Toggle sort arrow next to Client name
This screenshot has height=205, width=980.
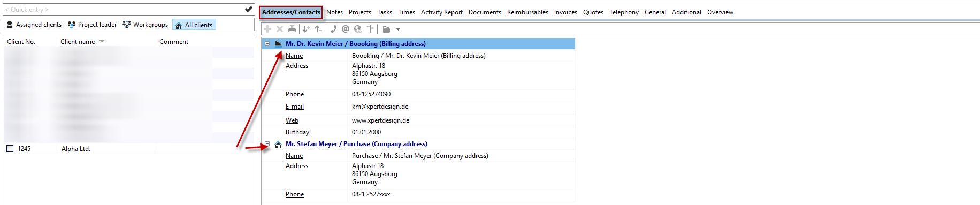point(102,42)
